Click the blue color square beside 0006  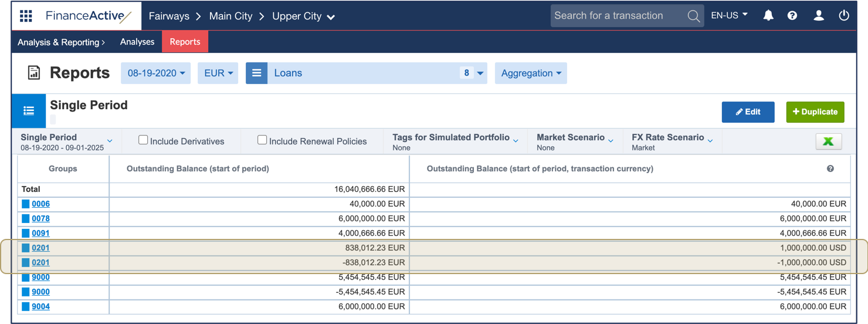coord(26,204)
